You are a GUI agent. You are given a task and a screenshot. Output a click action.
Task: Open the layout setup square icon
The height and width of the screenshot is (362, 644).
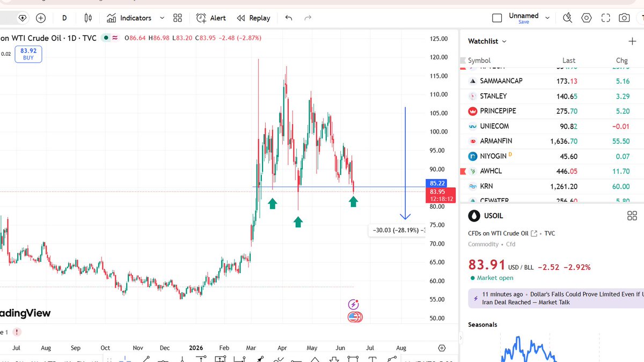tap(497, 18)
